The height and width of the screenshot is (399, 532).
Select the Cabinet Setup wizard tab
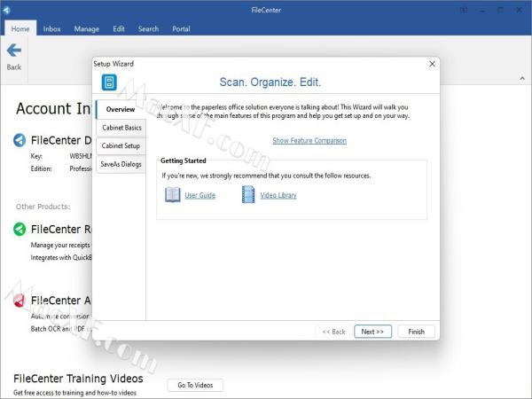[x=121, y=146]
